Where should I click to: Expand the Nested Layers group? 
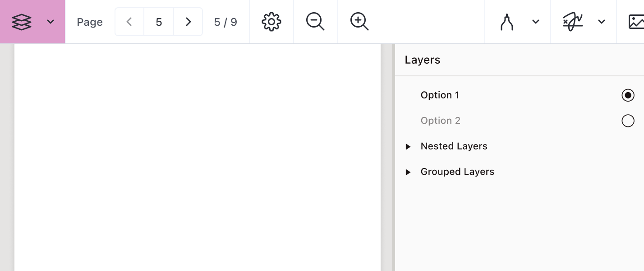coord(409,146)
